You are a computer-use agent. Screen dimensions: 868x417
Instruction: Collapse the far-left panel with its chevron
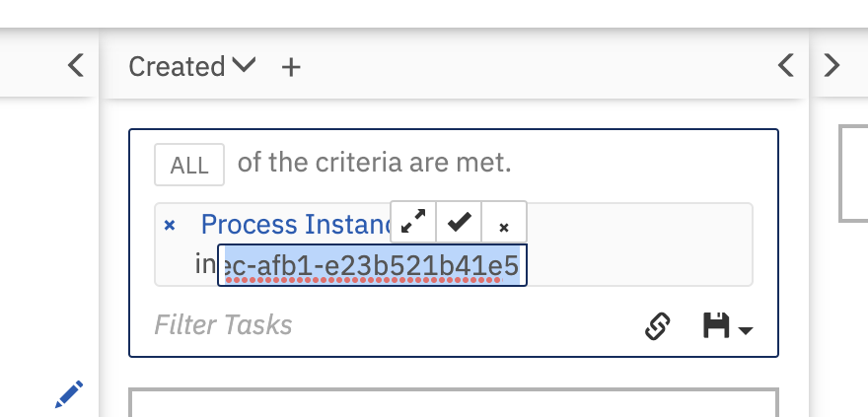pos(76,66)
